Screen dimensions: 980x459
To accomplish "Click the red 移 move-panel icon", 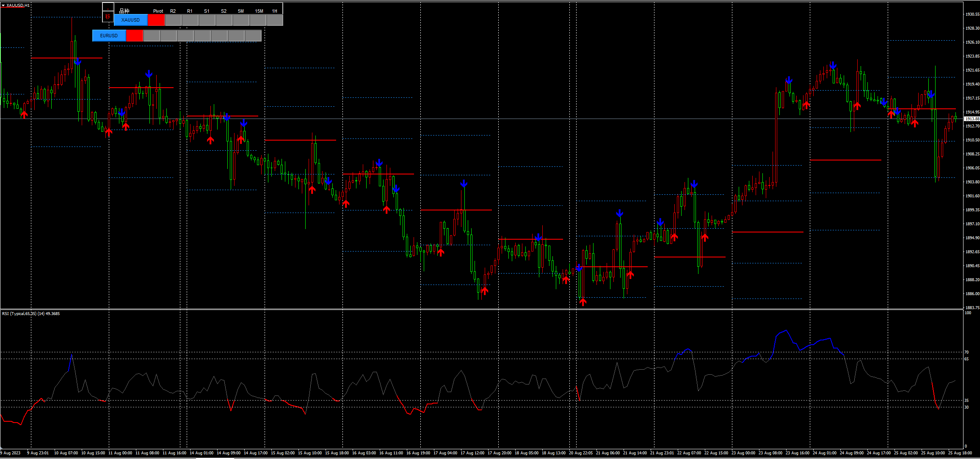I will pos(108,17).
